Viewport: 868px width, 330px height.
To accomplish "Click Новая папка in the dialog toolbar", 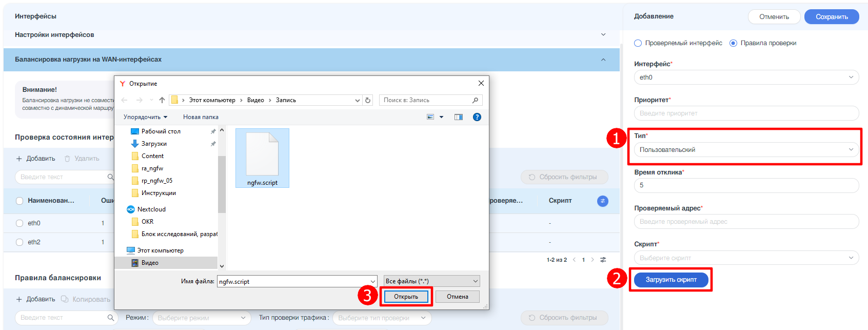I will pyautogui.click(x=201, y=117).
